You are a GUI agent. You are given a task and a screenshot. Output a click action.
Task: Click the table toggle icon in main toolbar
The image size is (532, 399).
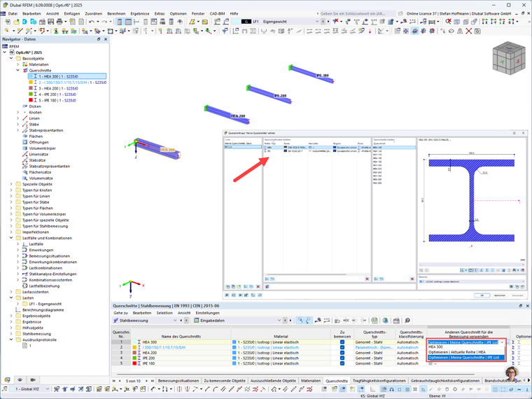pos(128,22)
